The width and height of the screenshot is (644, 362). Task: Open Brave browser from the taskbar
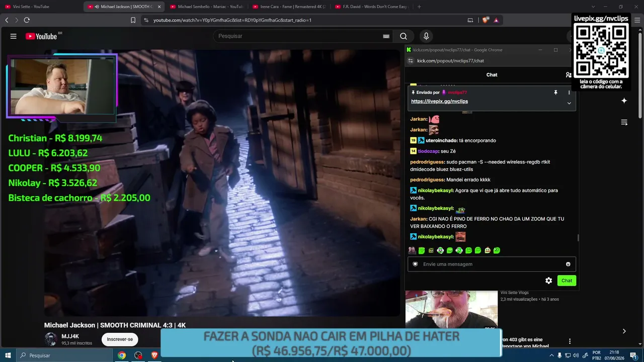[154, 355]
